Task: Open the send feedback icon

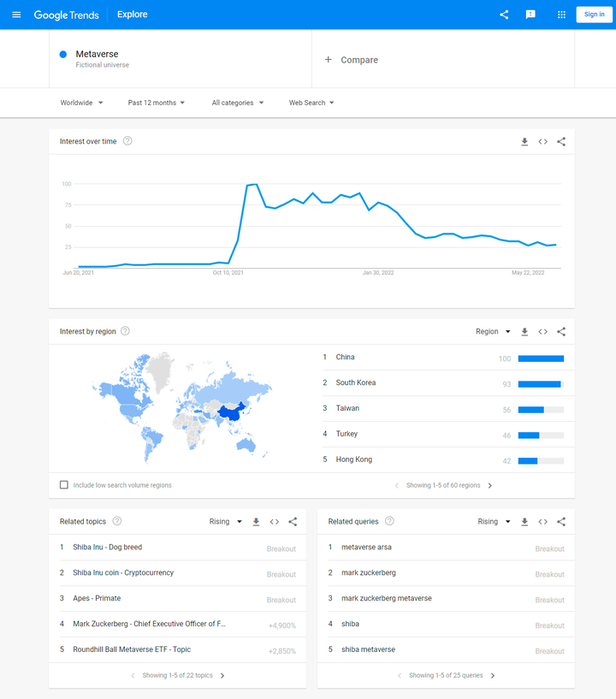Action: 530,15
